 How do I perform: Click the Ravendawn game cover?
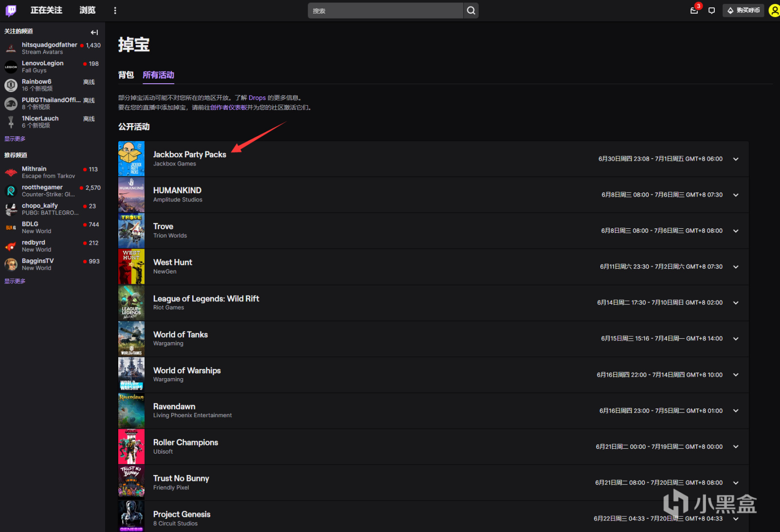(131, 411)
